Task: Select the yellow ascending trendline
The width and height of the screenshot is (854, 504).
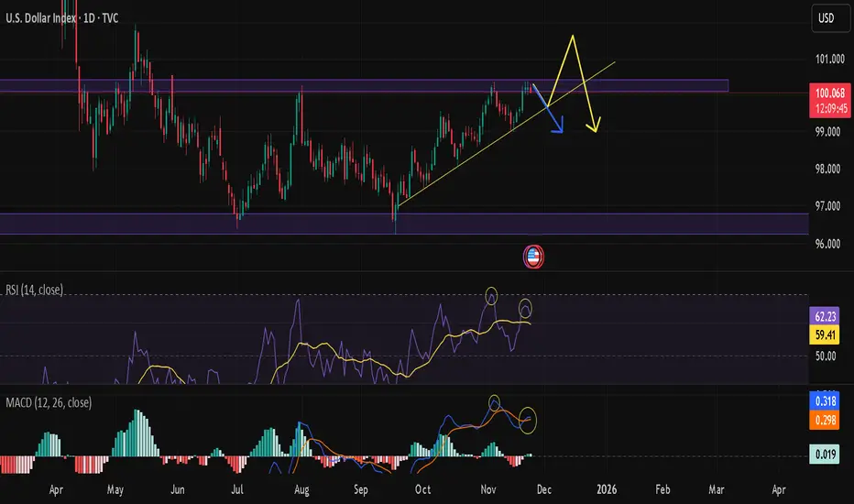Action: 507,134
